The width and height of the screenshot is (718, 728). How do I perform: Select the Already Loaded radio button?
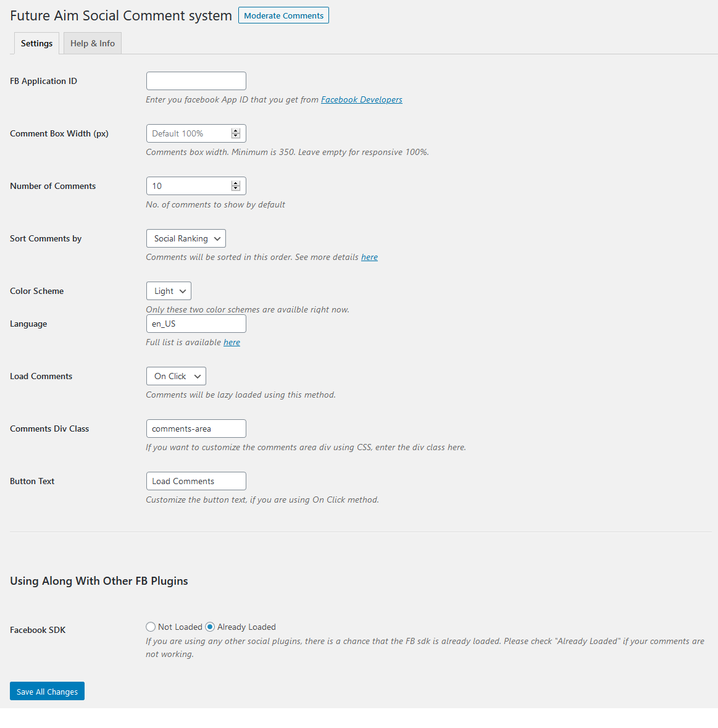[x=210, y=627]
